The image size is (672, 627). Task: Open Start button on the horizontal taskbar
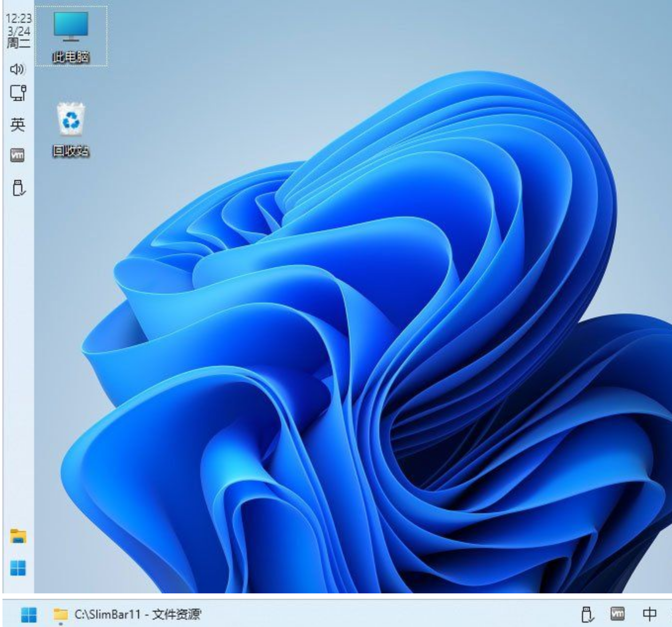tap(29, 615)
